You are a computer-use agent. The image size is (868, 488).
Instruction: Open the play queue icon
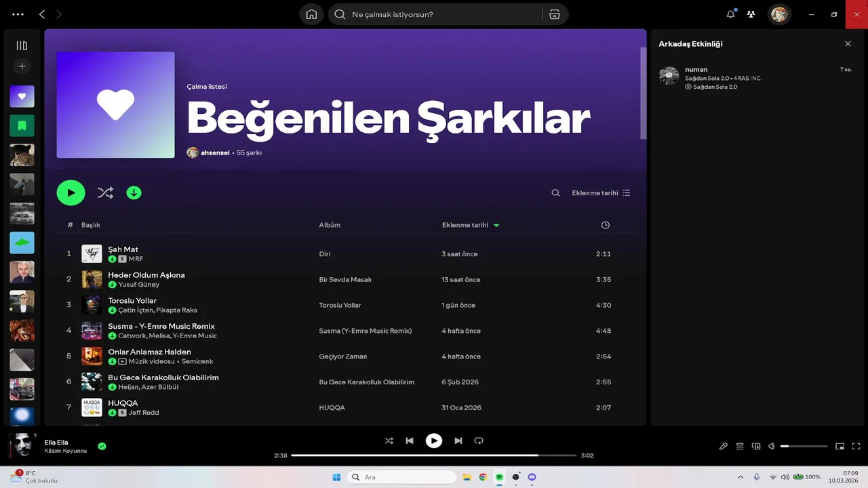[740, 447]
